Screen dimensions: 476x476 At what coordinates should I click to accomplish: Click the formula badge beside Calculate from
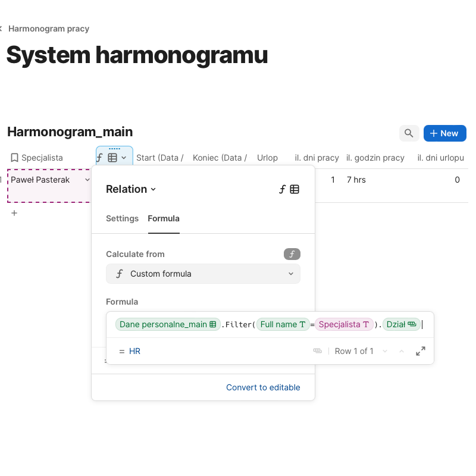tap(292, 254)
